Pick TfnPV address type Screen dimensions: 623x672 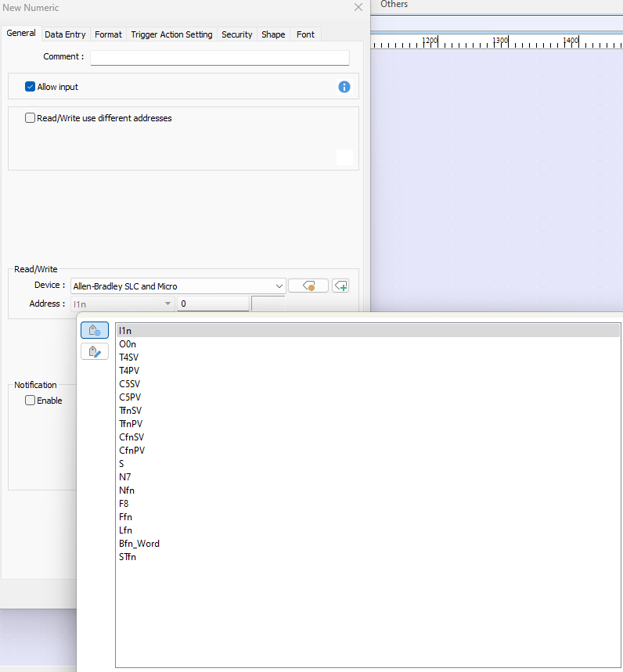(369, 424)
